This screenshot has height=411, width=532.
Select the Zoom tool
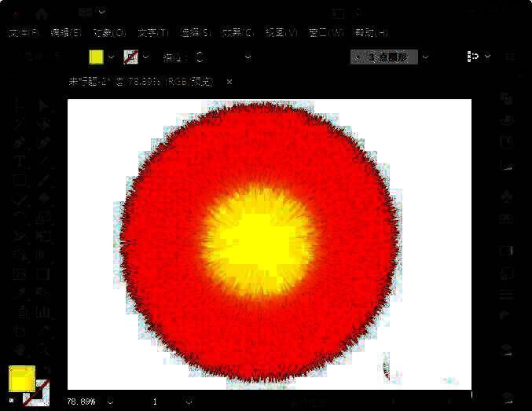tap(44, 350)
